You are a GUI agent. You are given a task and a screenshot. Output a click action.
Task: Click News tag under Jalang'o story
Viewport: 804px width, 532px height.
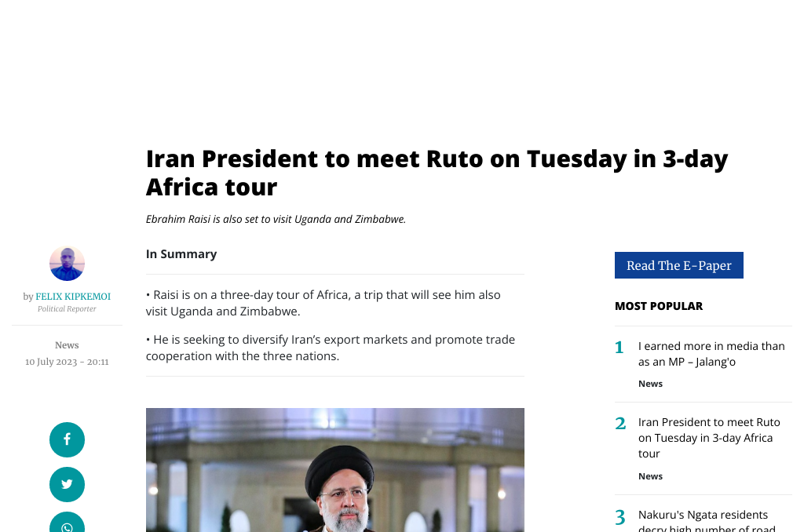(x=650, y=384)
